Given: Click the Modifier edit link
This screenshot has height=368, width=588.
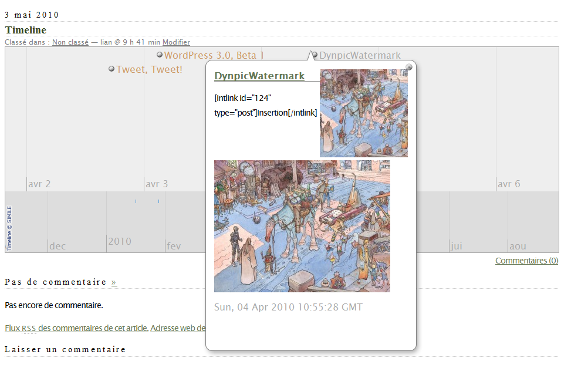Looking at the screenshot, I should click(176, 42).
